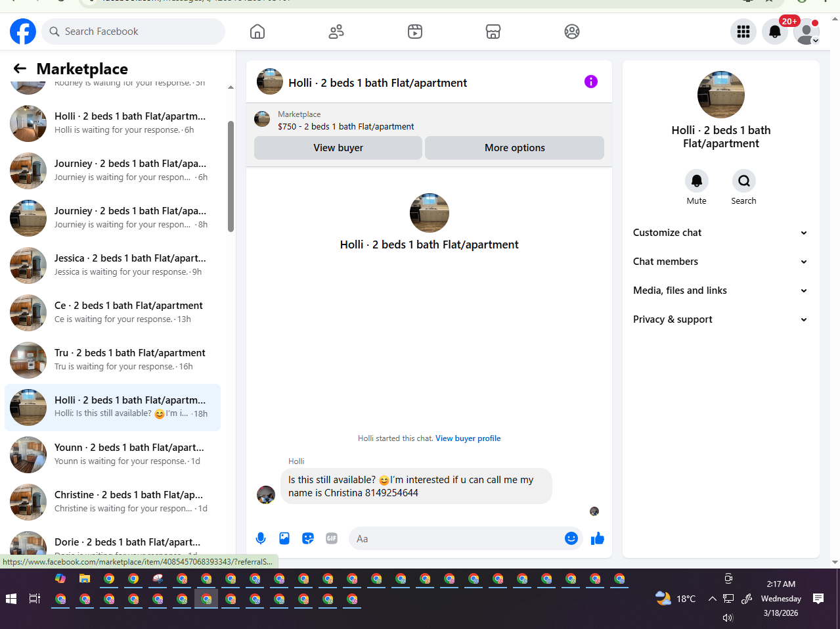The width and height of the screenshot is (840, 629).
Task: Attach a file with the photo icon
Action: click(x=284, y=538)
